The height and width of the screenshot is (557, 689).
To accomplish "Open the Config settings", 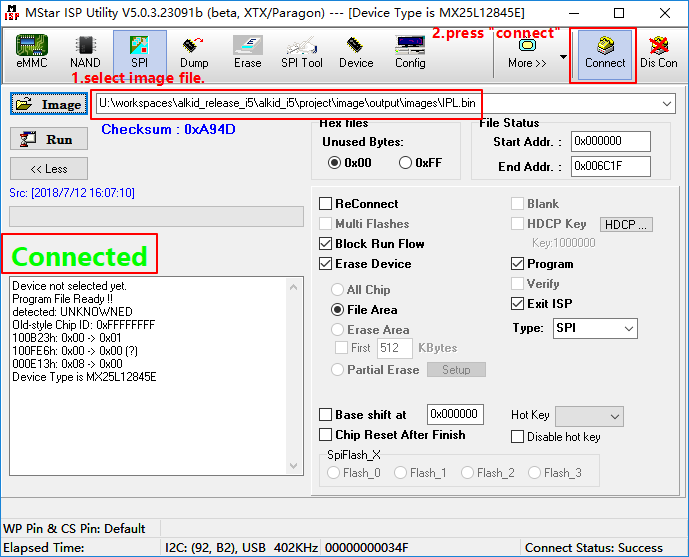I will click(x=410, y=52).
